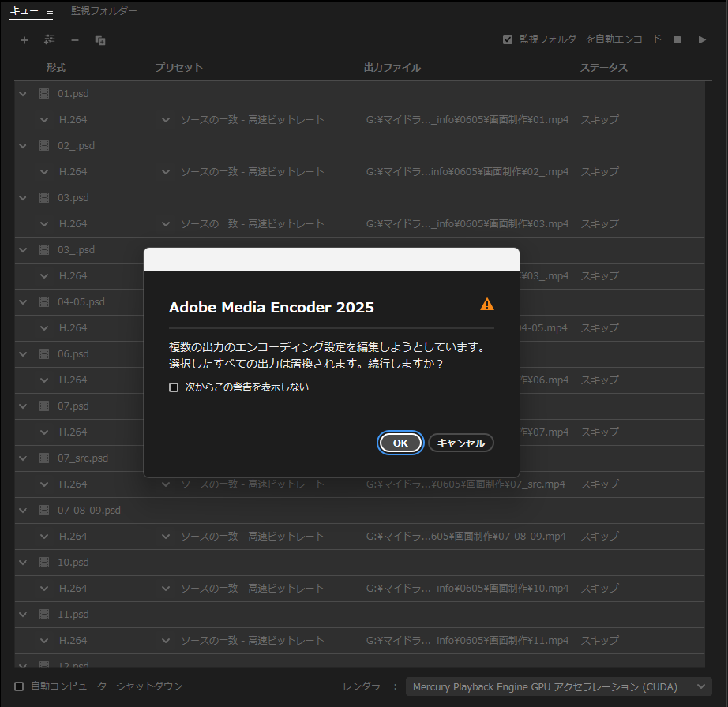Open format dropdown for 01.psd H.264 output
Screen dimensions: 728x707
[x=44, y=120]
